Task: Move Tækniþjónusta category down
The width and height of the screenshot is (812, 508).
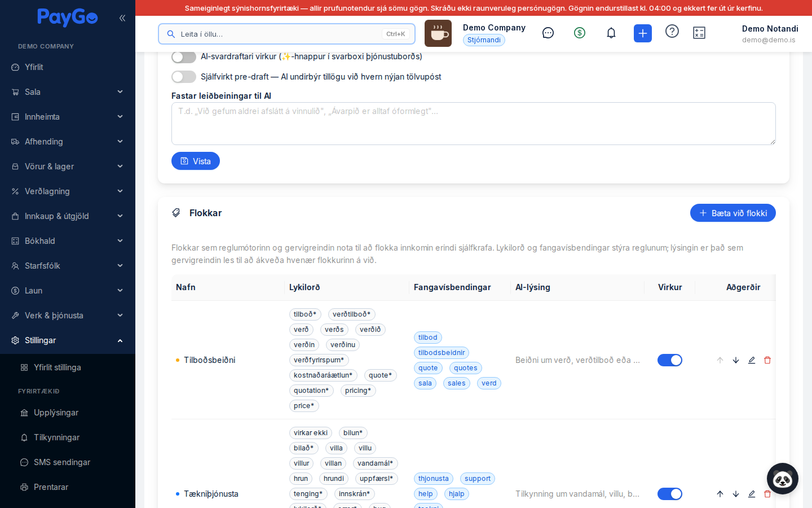Action: (736, 494)
